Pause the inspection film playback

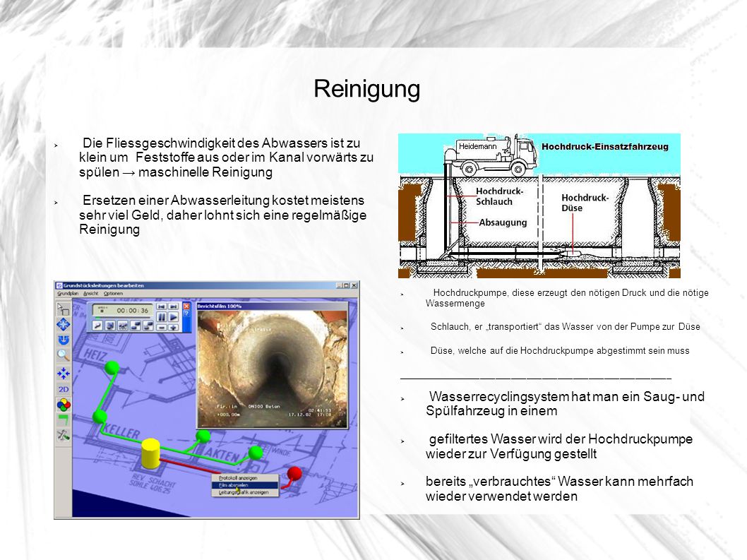pos(162,317)
